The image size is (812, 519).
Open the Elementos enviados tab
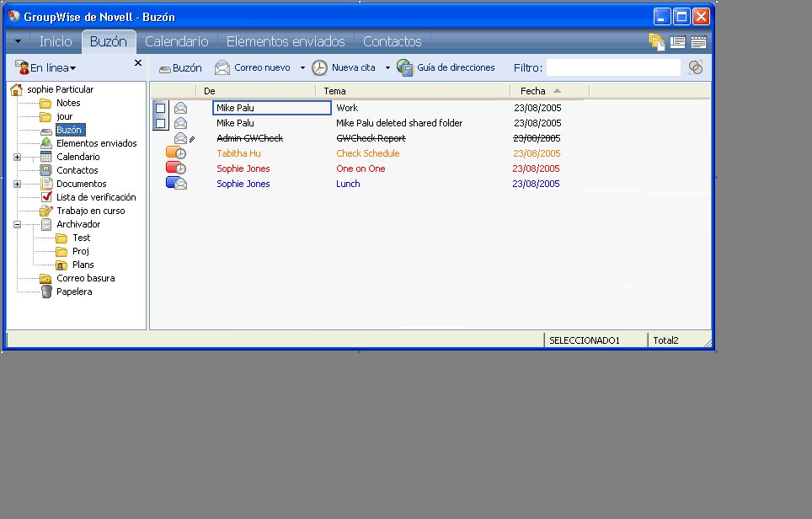(x=286, y=41)
